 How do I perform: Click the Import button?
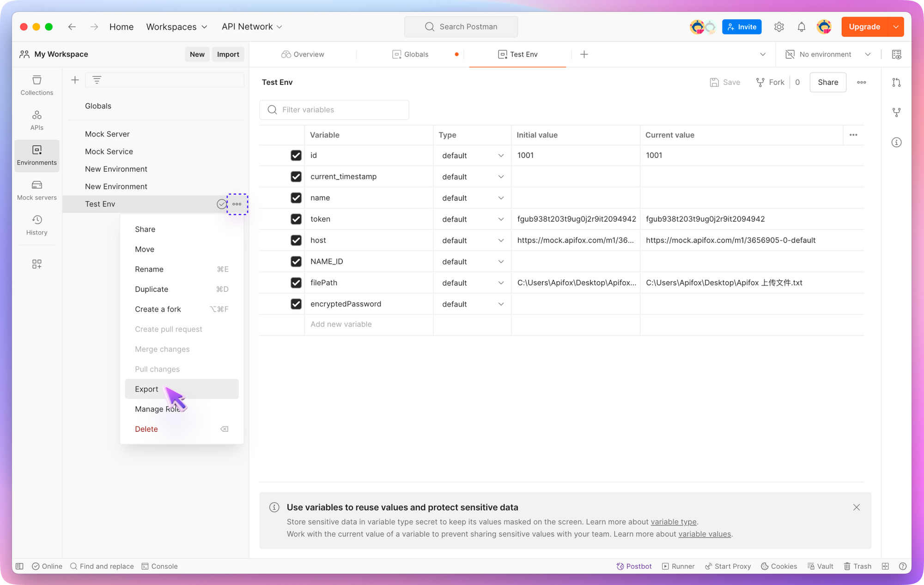pyautogui.click(x=228, y=54)
